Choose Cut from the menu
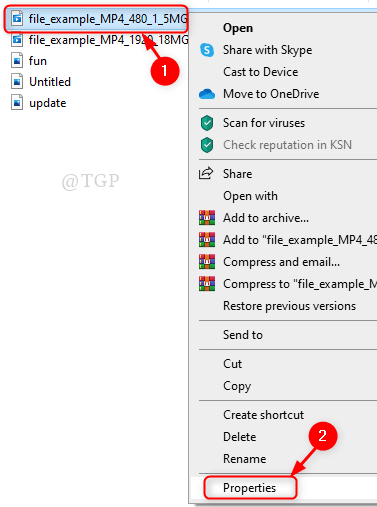Image resolution: width=377 pixels, height=507 pixels. [232, 364]
